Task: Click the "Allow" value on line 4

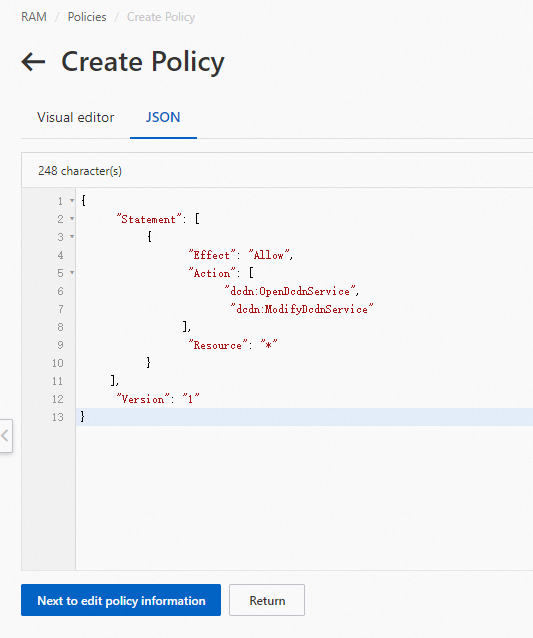Action: [x=269, y=255]
